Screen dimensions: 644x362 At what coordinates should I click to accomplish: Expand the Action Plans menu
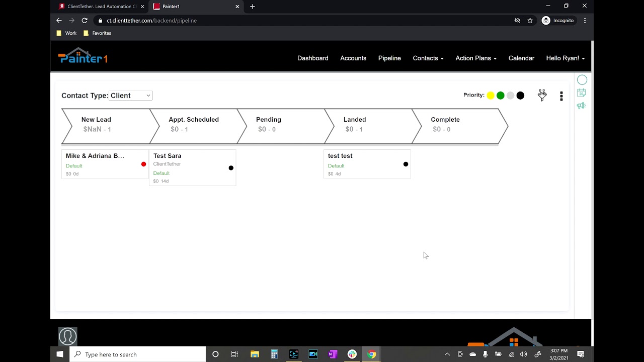pos(476,58)
